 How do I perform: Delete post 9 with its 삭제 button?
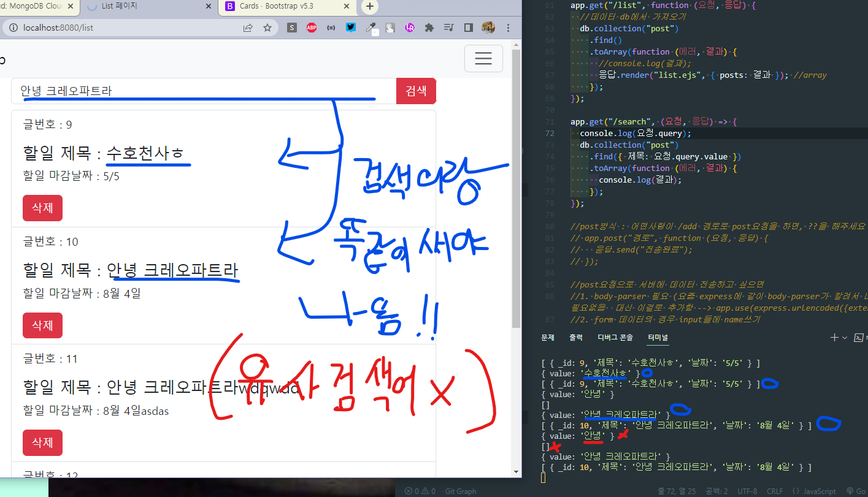coord(42,208)
